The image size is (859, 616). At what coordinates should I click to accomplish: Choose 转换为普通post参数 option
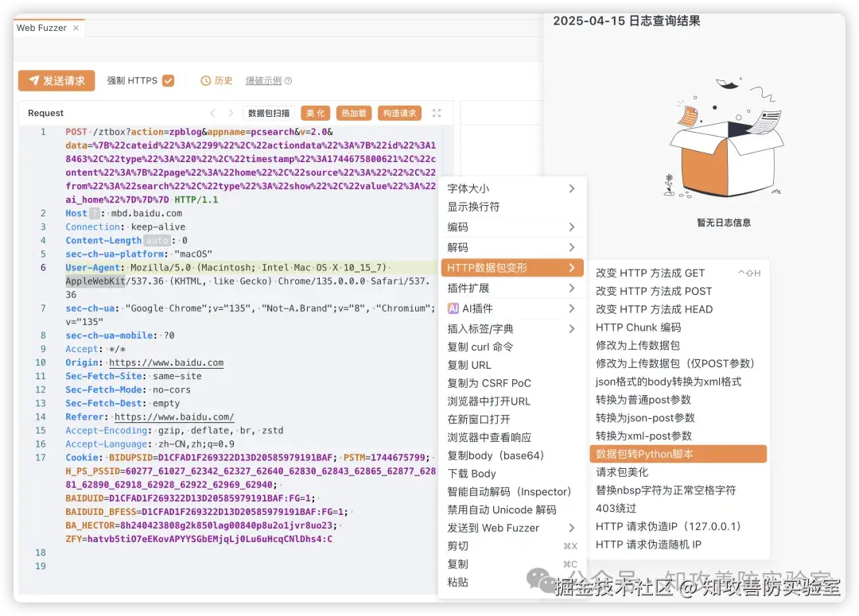click(x=678, y=399)
